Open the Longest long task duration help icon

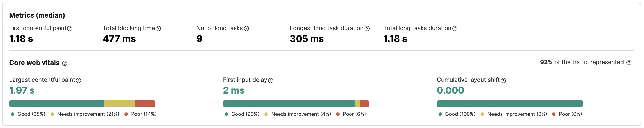point(367,28)
